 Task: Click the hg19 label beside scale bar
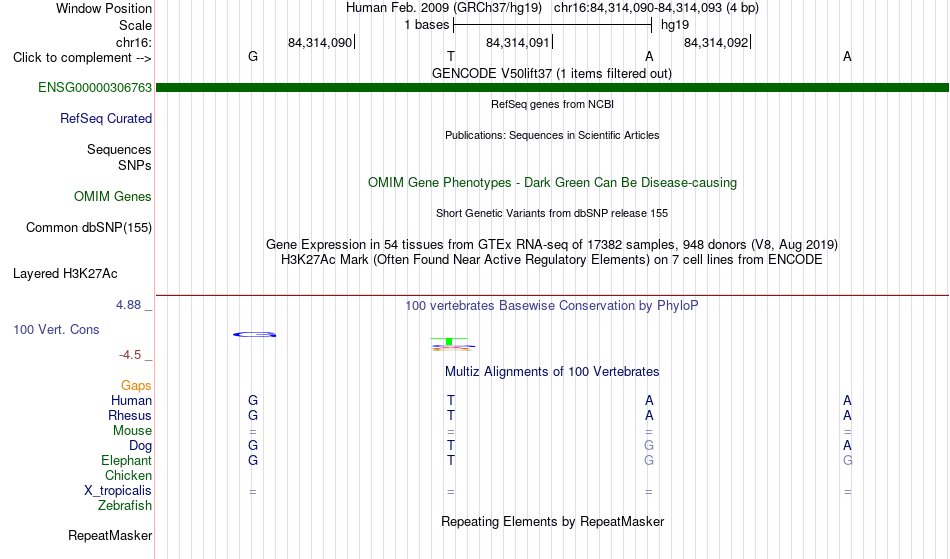(674, 25)
